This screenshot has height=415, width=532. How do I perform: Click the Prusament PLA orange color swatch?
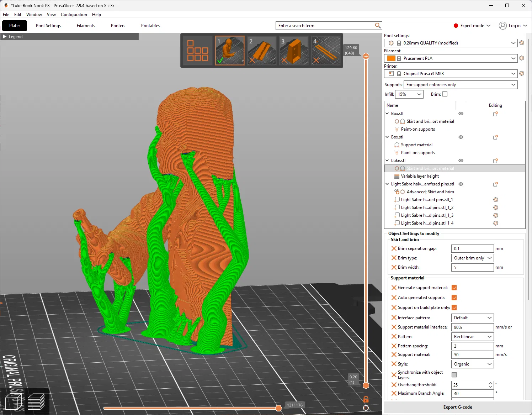point(391,58)
